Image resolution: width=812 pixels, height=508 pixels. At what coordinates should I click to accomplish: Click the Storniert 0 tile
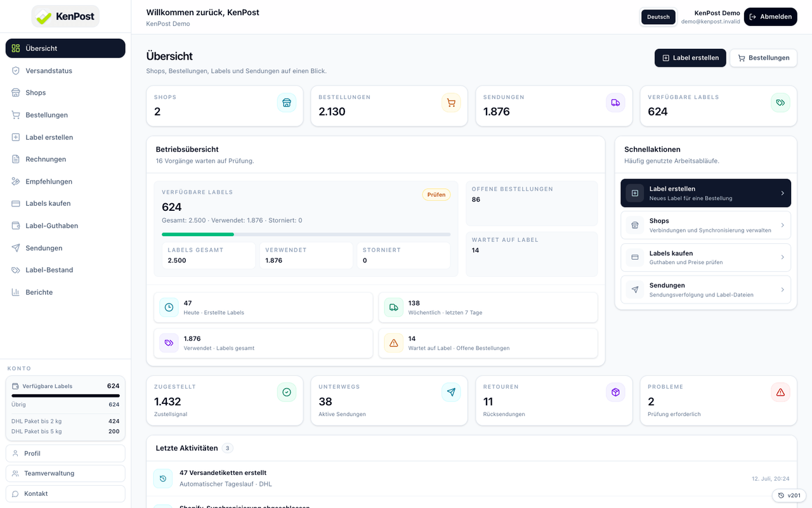403,255
